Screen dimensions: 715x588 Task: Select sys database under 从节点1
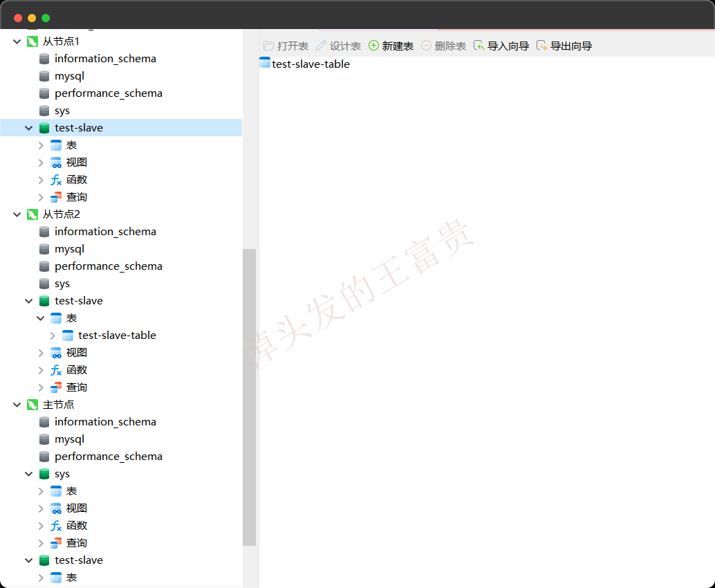[x=62, y=111]
